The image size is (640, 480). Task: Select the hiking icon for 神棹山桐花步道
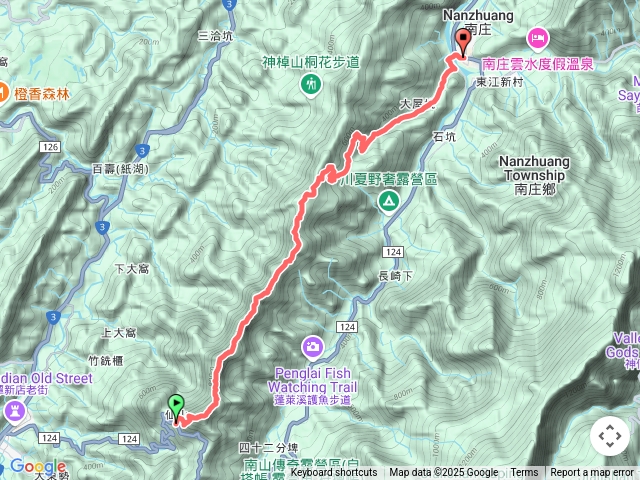(x=311, y=86)
